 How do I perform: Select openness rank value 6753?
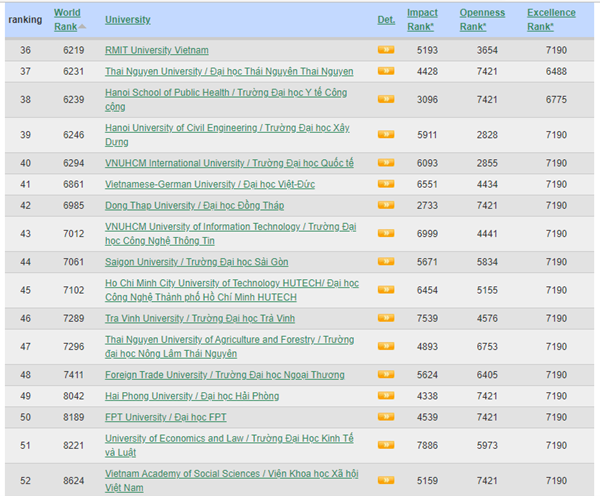(x=487, y=347)
